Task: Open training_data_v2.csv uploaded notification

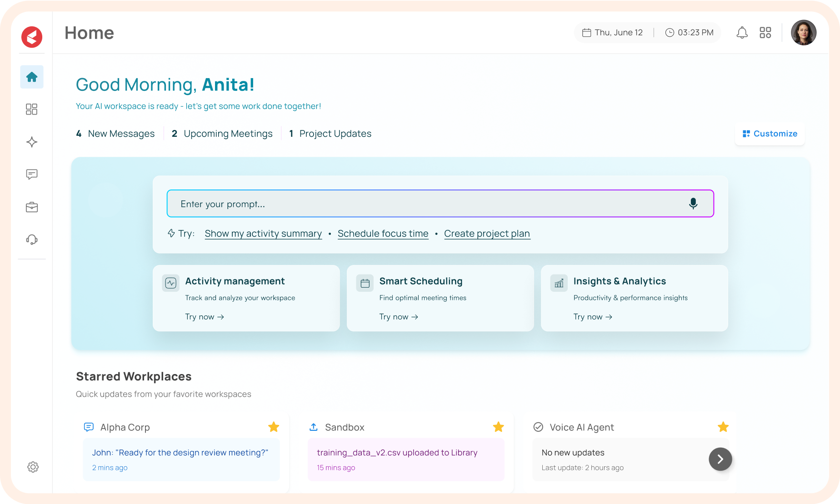Action: coord(406,459)
